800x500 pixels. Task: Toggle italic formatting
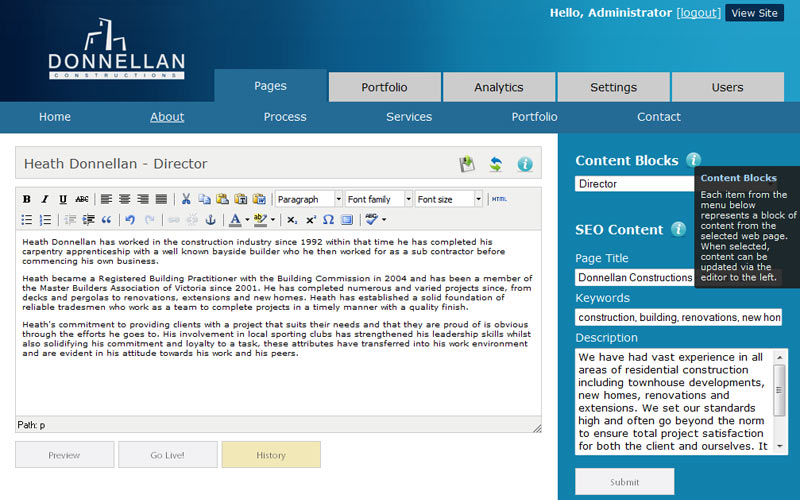click(45, 199)
